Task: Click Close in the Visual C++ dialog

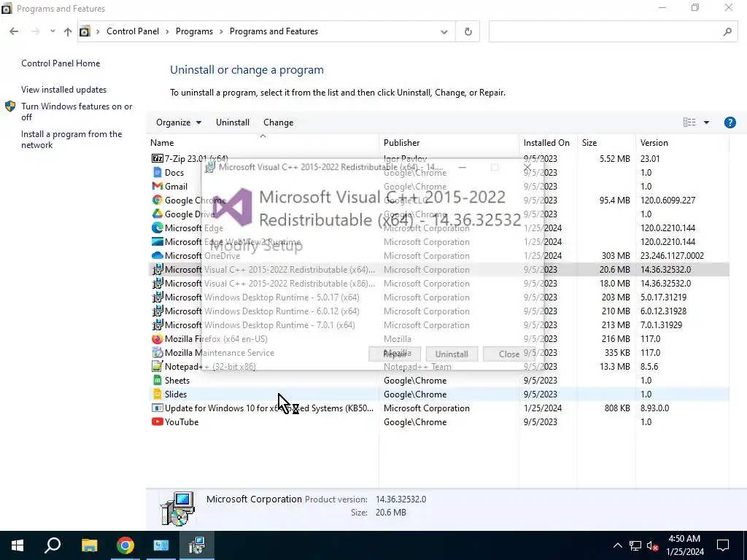Action: (x=508, y=354)
